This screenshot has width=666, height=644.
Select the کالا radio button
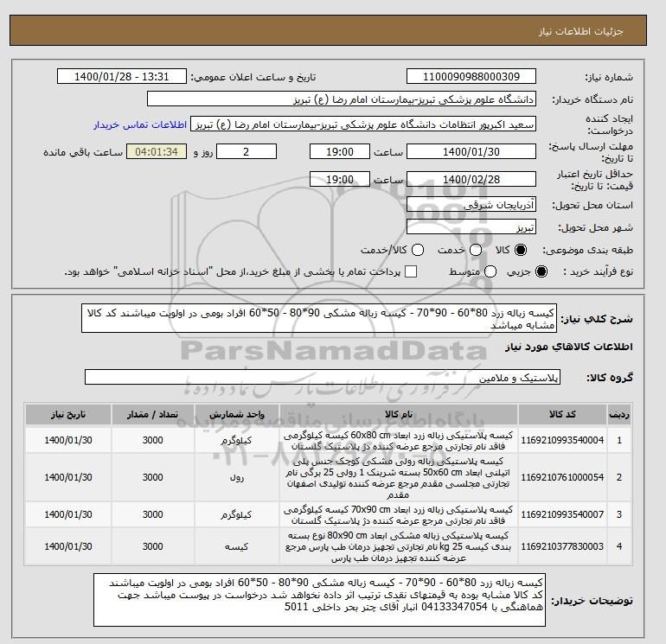point(521,250)
